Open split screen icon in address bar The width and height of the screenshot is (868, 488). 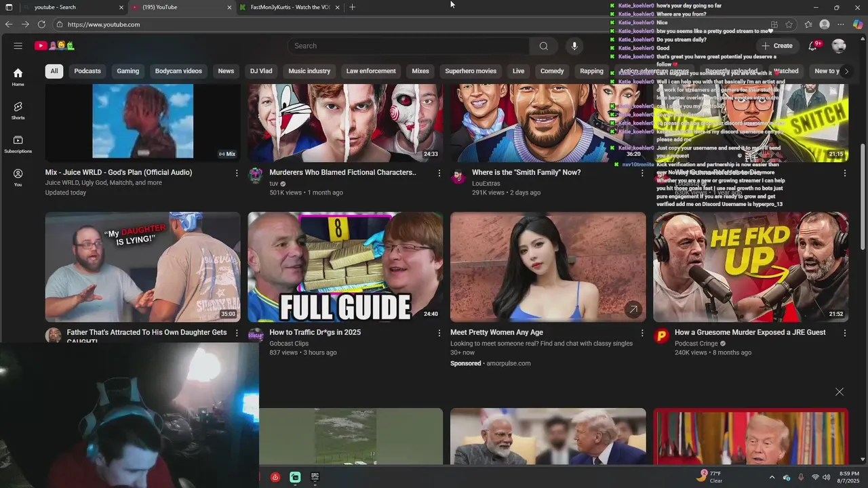coord(774,24)
